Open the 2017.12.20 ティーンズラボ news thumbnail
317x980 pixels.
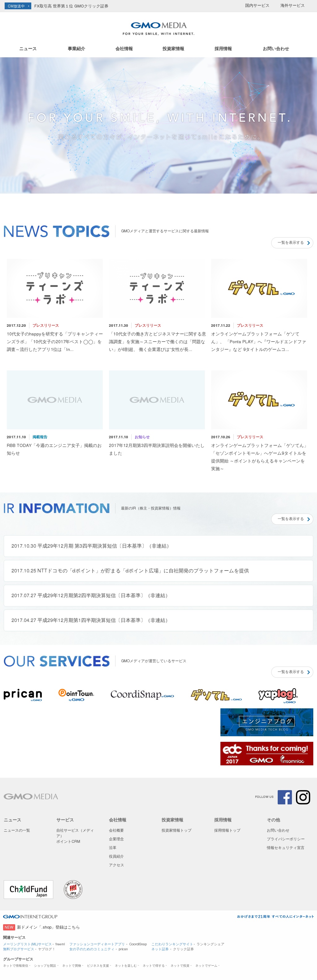pyautogui.click(x=55, y=288)
